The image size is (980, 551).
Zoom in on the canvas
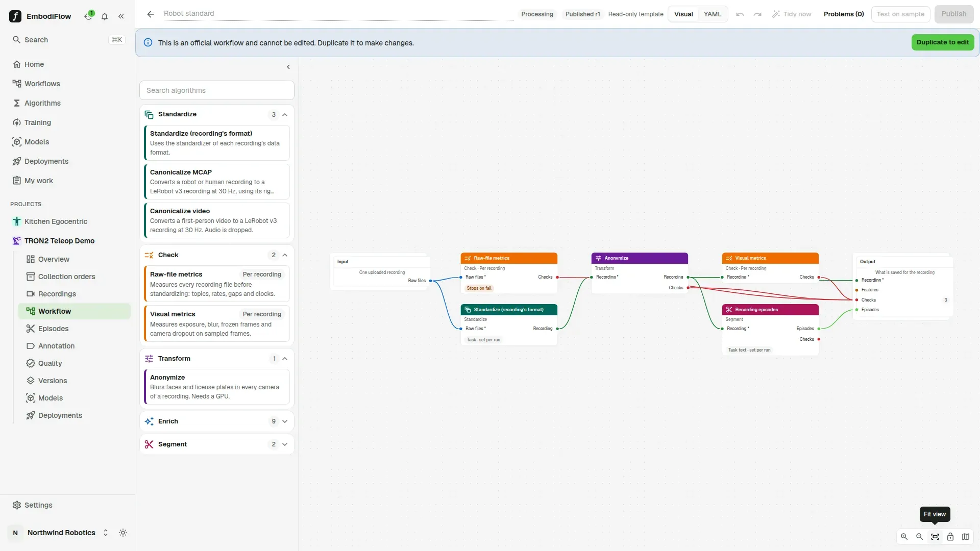click(904, 537)
